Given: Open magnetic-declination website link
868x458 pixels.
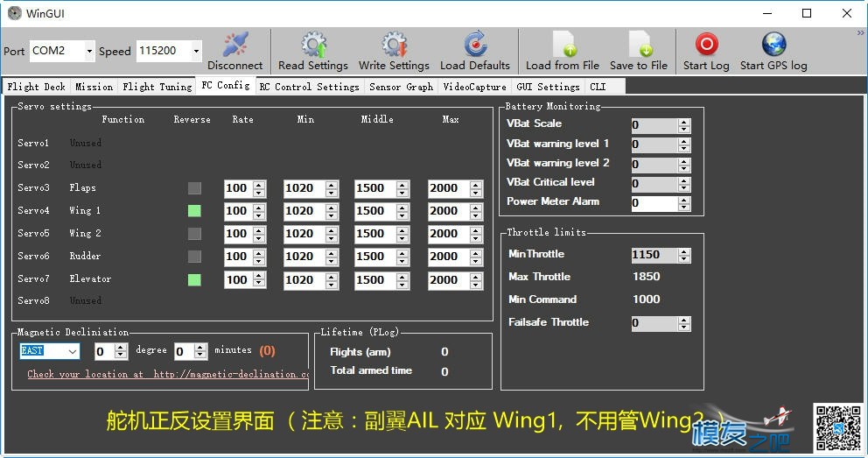Looking at the screenshot, I should [x=168, y=375].
